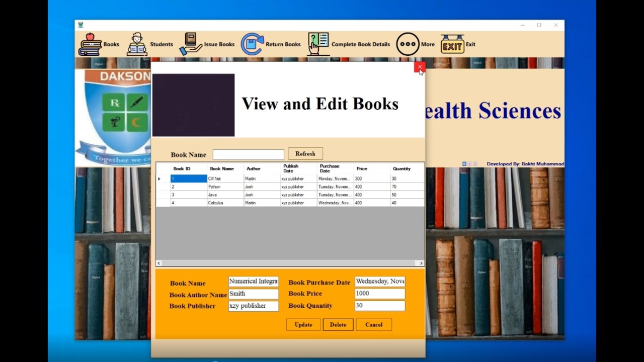Click the Delete button

[x=338, y=325]
